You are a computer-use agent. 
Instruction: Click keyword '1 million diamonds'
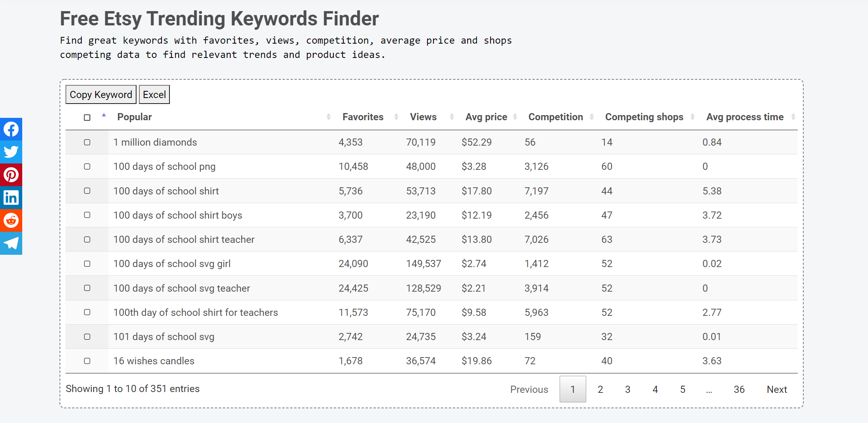155,142
